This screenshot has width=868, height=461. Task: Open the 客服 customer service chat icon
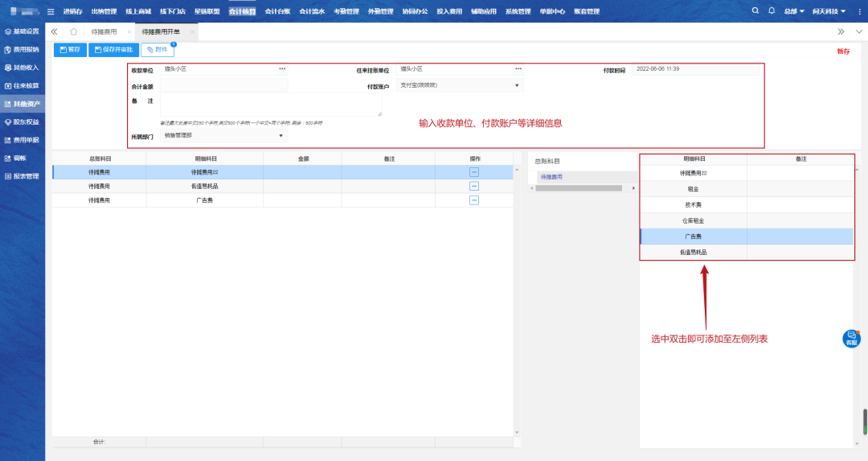point(851,339)
